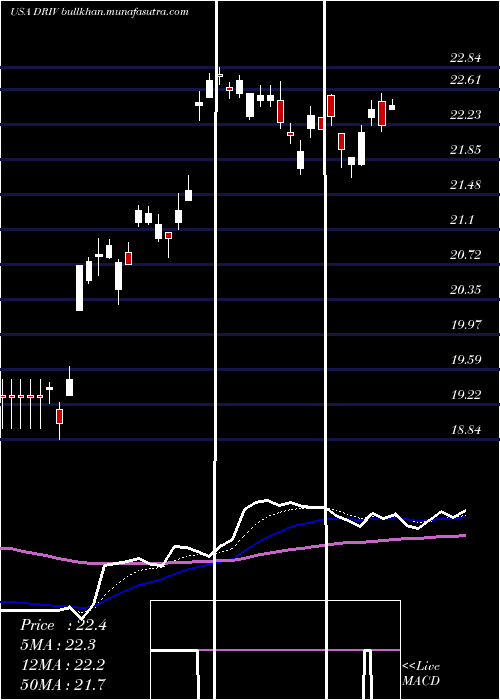Select the 21.48 price axis label

pos(466,184)
